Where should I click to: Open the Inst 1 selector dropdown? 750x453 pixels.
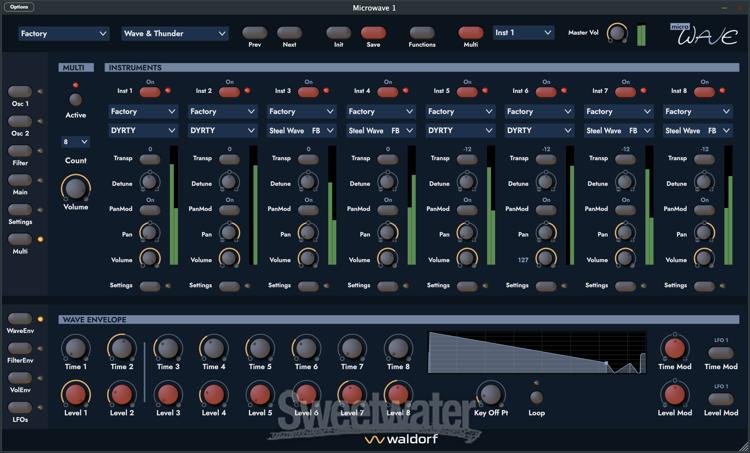(523, 33)
